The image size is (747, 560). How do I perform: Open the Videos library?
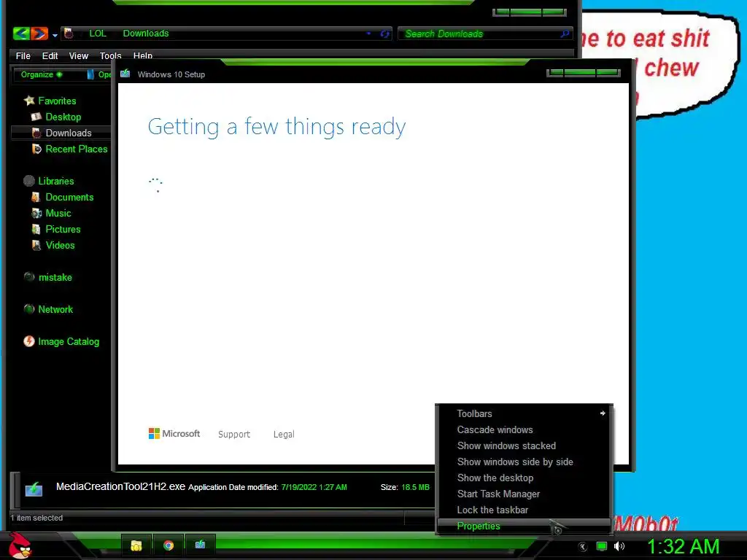[x=60, y=245]
